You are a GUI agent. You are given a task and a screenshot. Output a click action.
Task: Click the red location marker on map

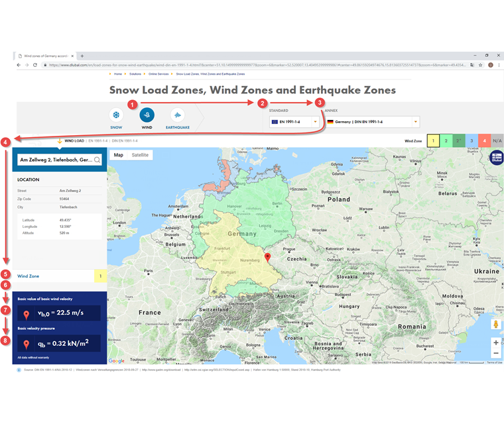tap(267, 257)
